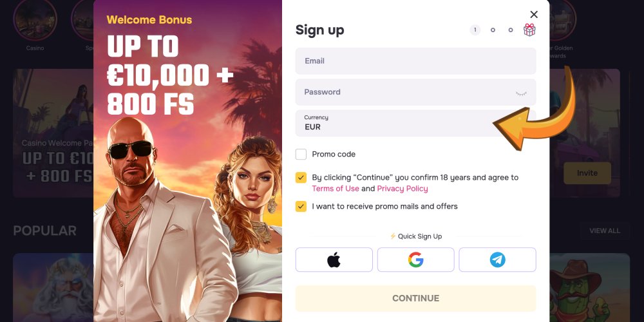This screenshot has width=644, height=322.
Task: Enable the Promo code checkbox
Action: (x=301, y=155)
